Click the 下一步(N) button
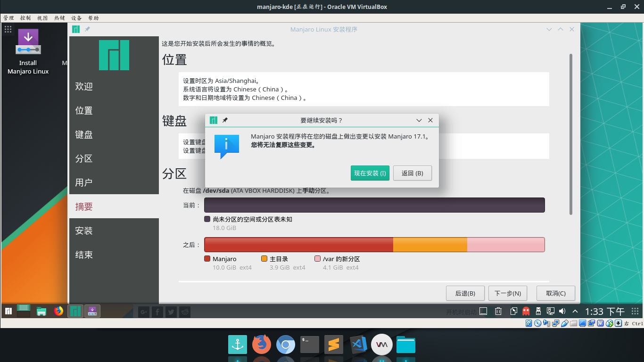The width and height of the screenshot is (644, 362). 508,293
